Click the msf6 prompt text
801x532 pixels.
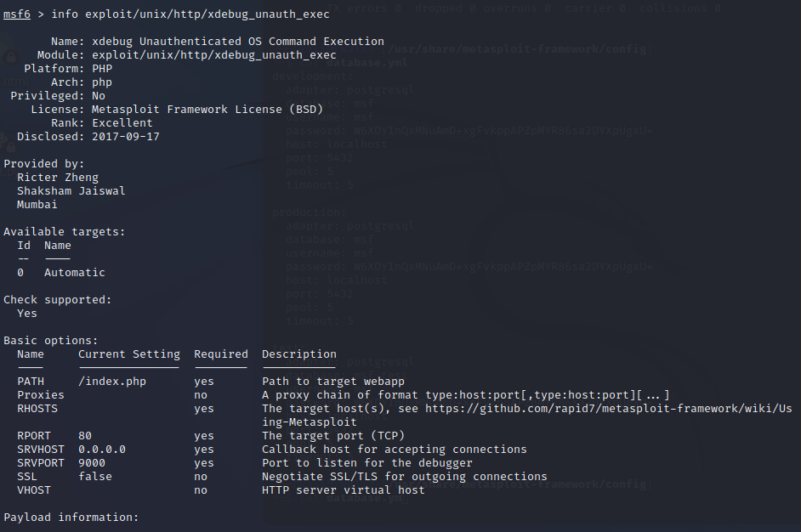click(x=17, y=14)
